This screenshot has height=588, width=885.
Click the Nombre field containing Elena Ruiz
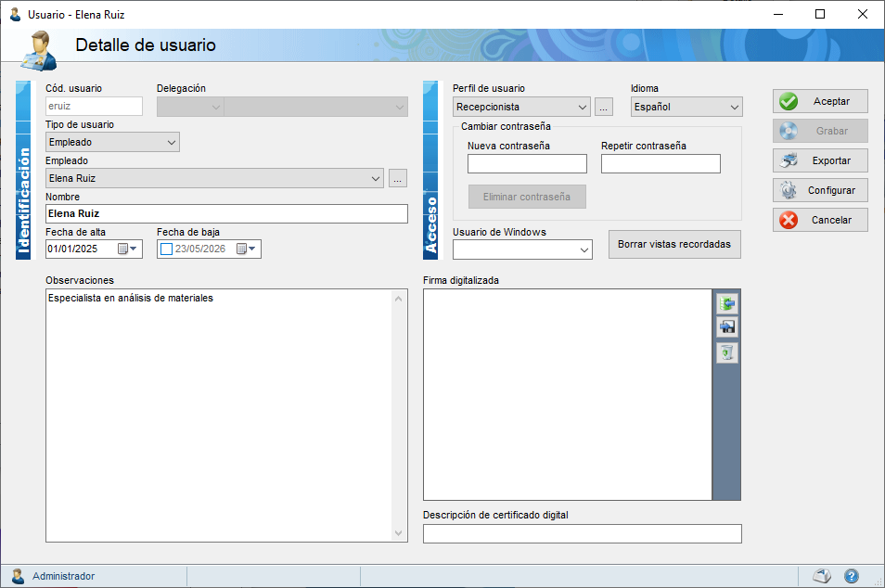point(226,214)
